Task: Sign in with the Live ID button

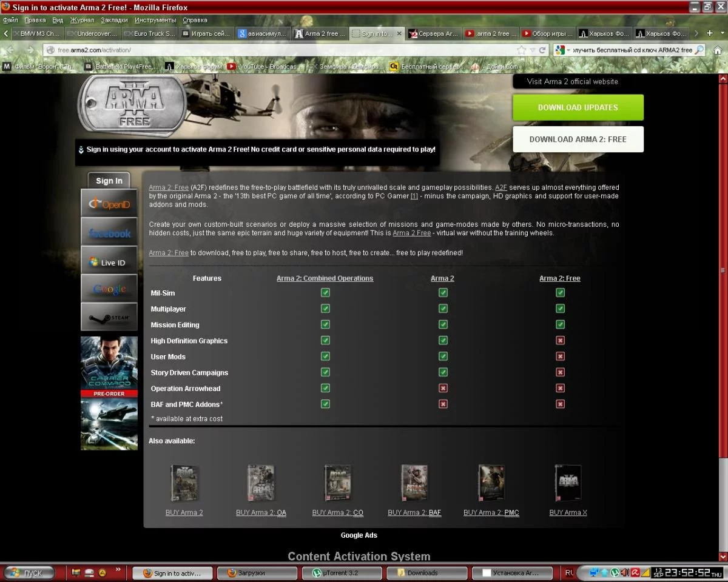Action: point(109,260)
